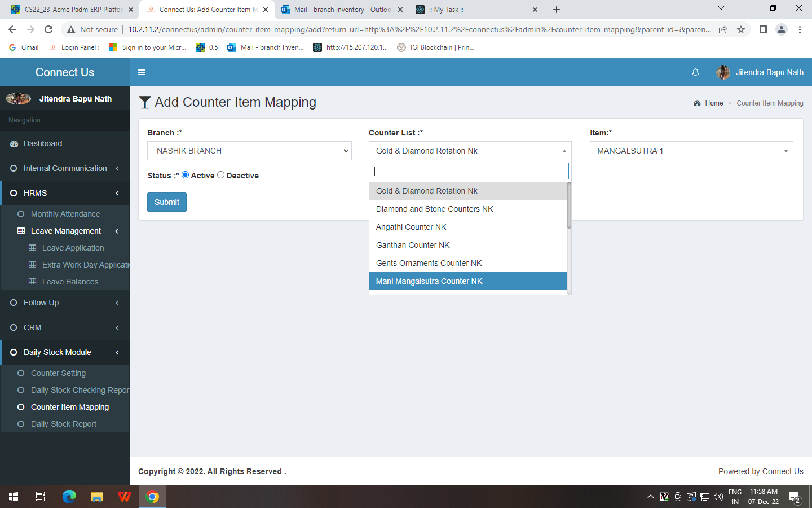The image size is (812, 508).
Task: Select the Active status radio button
Action: click(x=185, y=175)
